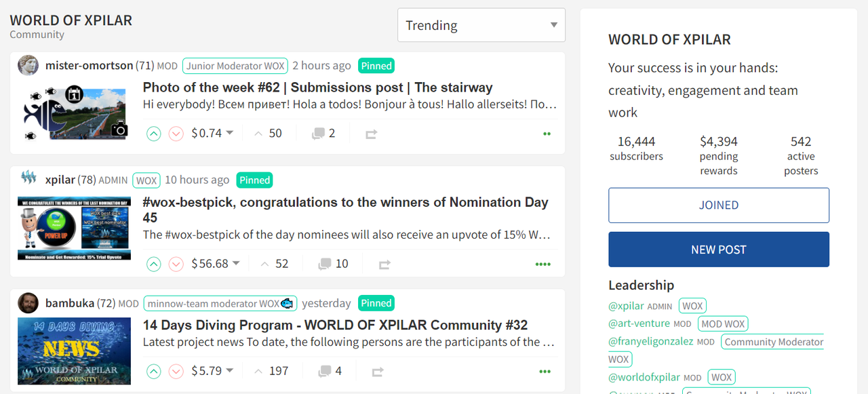The height and width of the screenshot is (394, 868).
Task: Click Pinned label on bambuka's post
Action: coord(376,303)
